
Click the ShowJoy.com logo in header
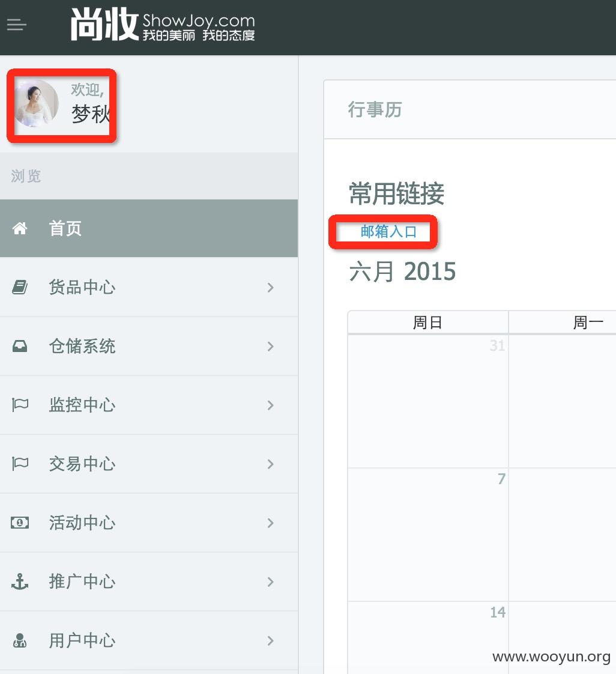[163, 25]
